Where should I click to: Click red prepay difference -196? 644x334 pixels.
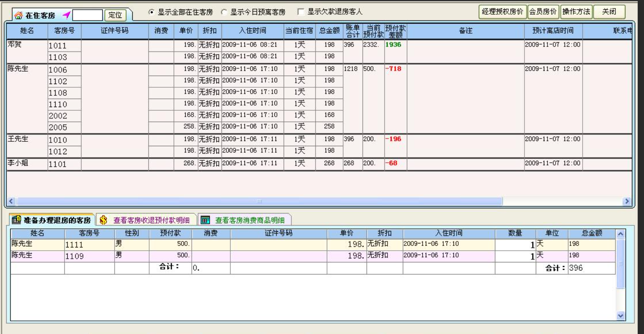point(393,139)
